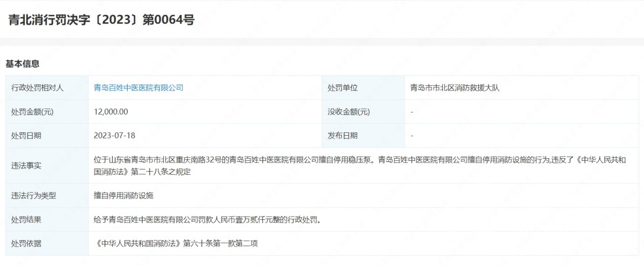Click the 行政处罚相对人 label cell
The image size is (644, 266).
[x=38, y=87]
